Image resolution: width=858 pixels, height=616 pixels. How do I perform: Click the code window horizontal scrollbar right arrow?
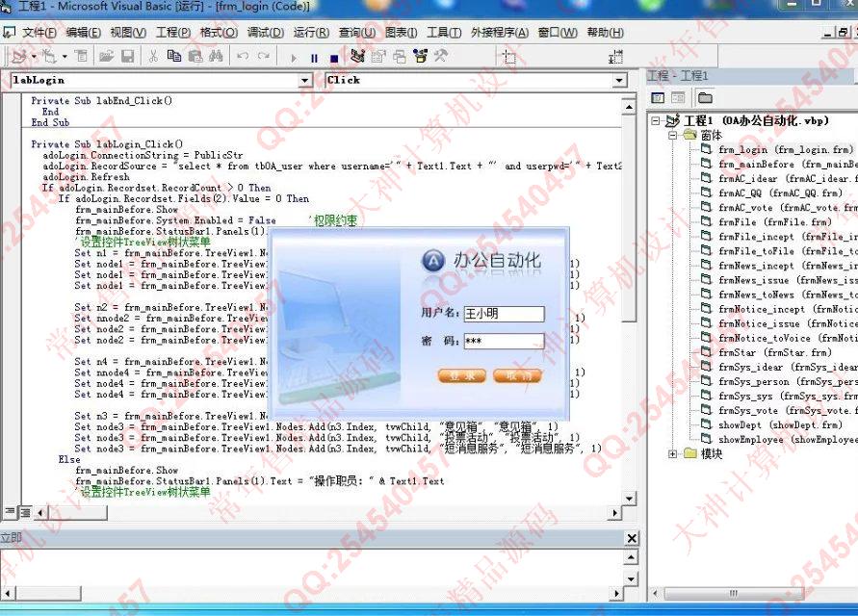tap(615, 513)
